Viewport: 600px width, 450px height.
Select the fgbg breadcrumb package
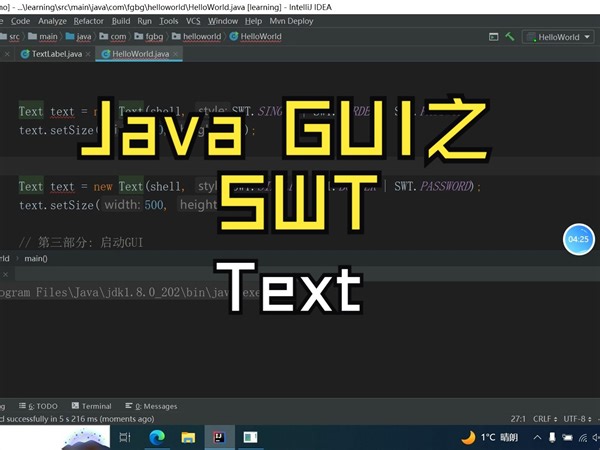pos(149,37)
